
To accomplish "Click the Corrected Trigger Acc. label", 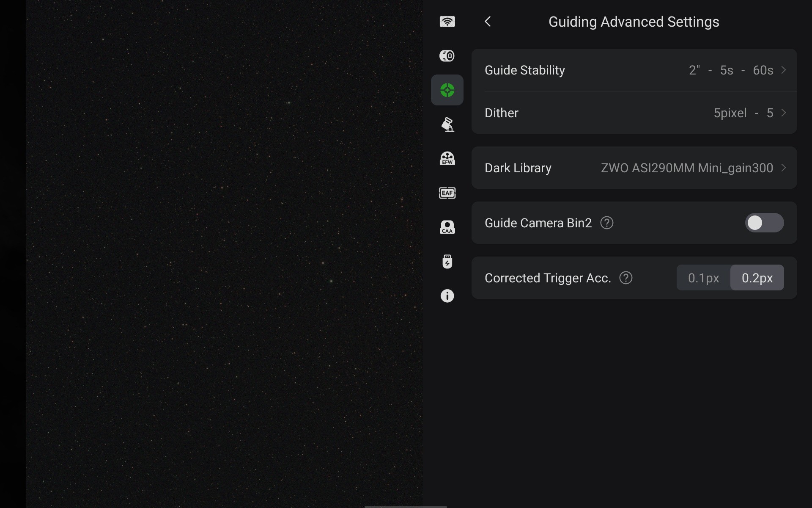I will [548, 278].
